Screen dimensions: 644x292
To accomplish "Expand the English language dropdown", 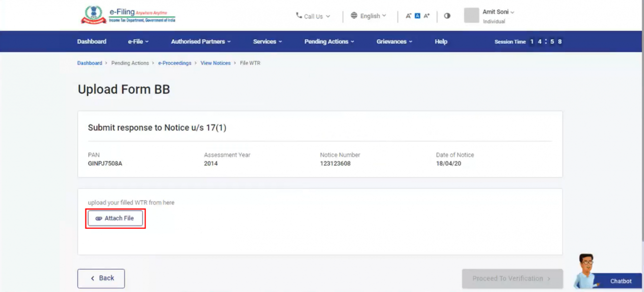I will pos(369,15).
